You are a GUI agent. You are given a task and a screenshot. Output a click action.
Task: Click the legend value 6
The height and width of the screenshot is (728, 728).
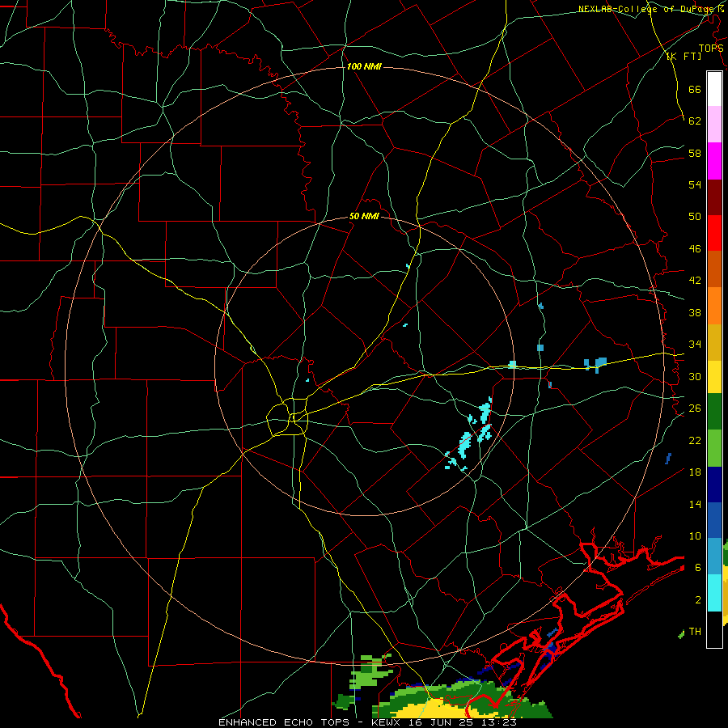click(x=697, y=568)
